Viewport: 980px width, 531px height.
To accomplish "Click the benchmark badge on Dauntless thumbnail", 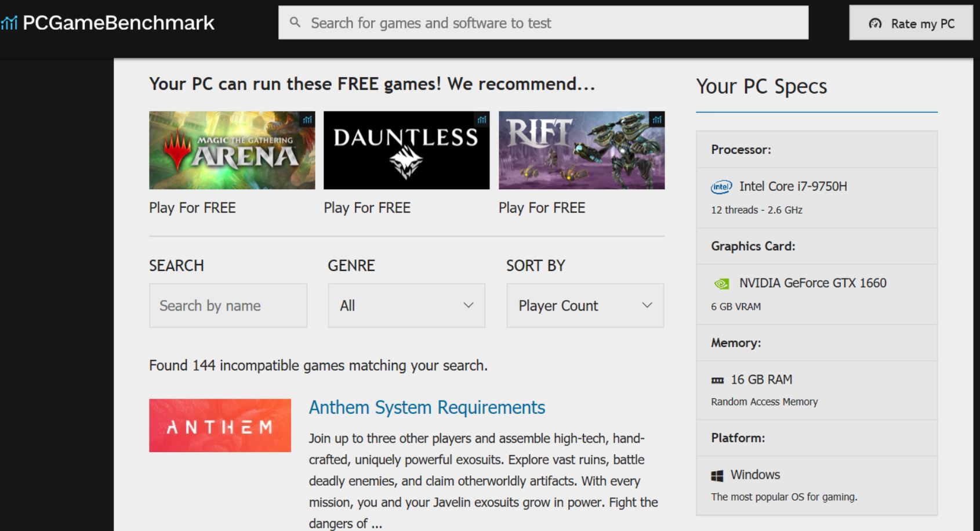I will coord(482,120).
